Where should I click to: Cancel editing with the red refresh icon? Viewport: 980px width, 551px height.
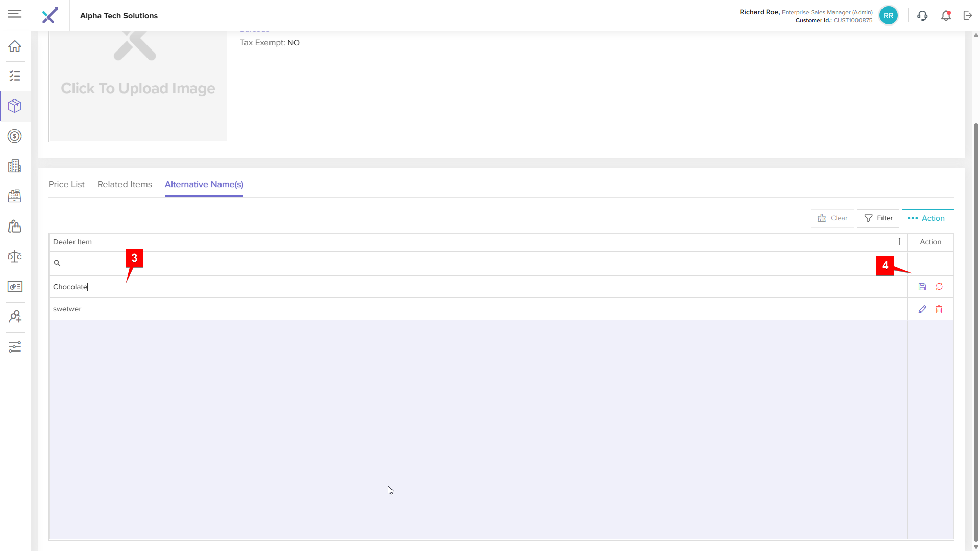(939, 287)
